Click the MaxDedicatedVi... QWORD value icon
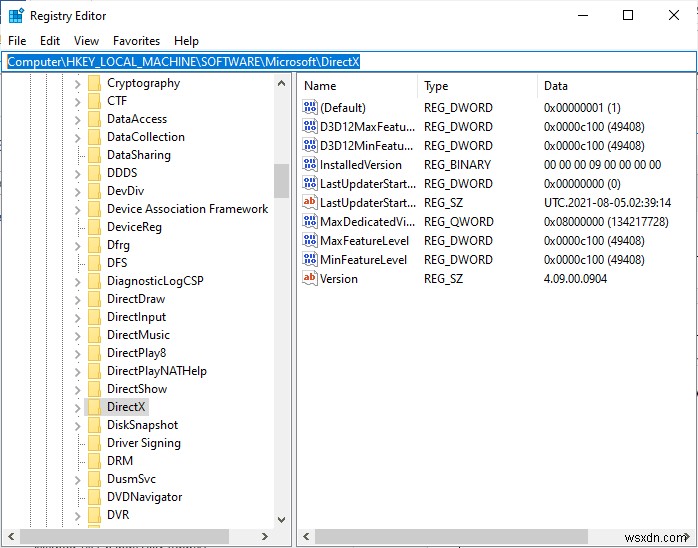The width and height of the screenshot is (698, 548). point(309,221)
